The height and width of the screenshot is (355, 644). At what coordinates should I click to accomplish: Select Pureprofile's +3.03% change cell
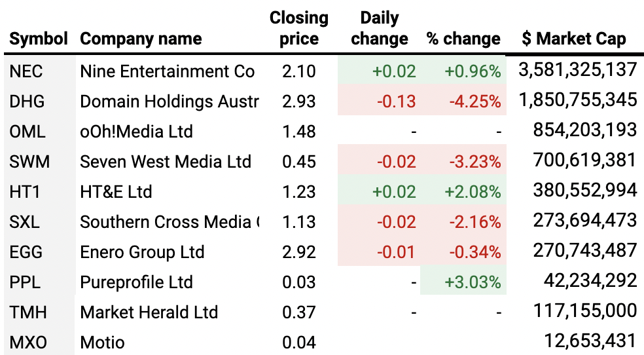(x=473, y=282)
